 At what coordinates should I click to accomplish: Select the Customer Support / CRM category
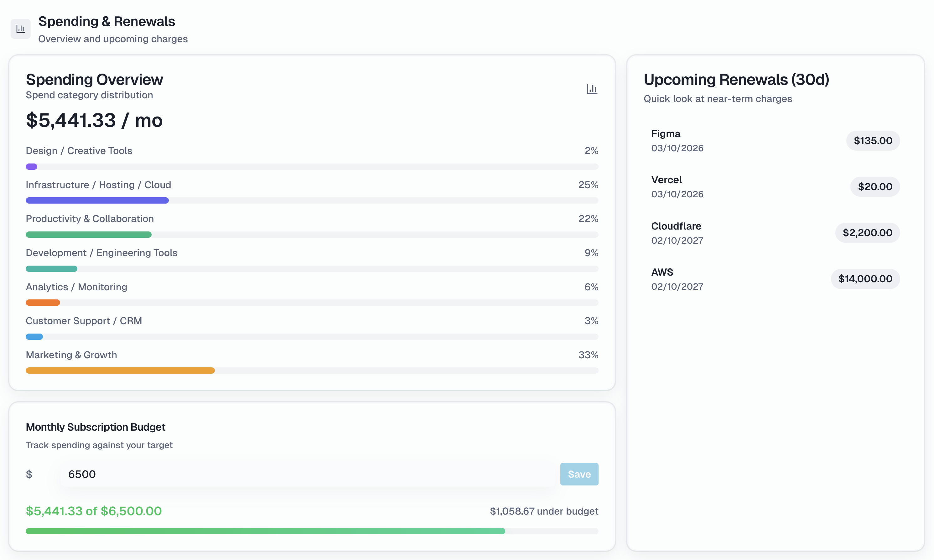84,321
